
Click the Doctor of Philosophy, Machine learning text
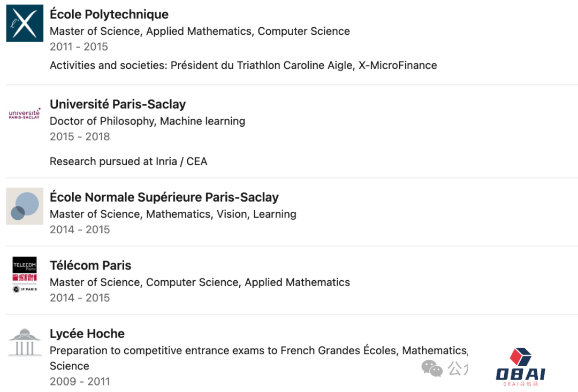click(x=147, y=121)
